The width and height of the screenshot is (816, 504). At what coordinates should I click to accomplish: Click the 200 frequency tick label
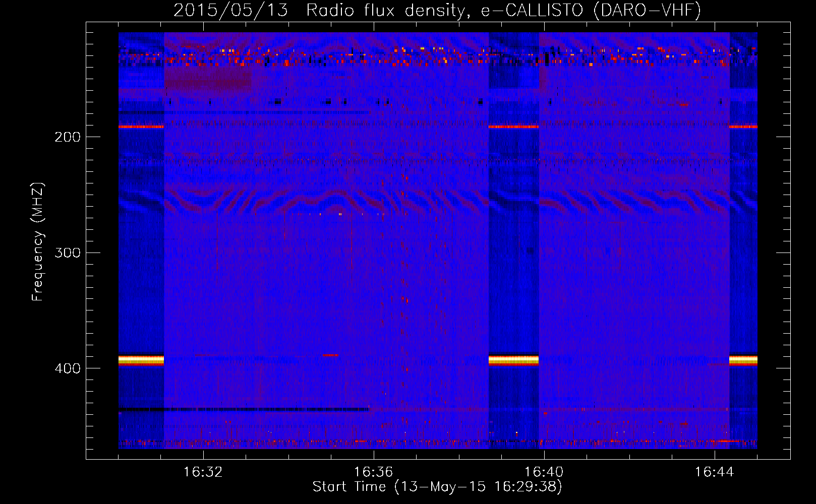(x=68, y=137)
